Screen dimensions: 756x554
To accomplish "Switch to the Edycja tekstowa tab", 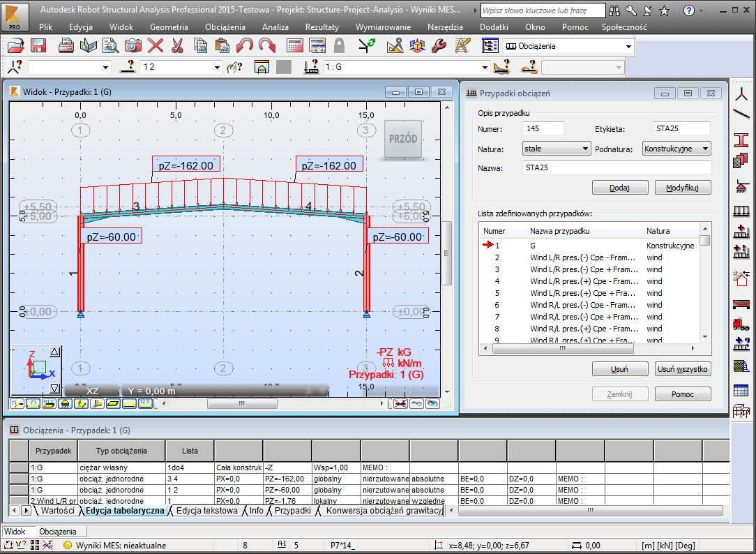I will [206, 511].
